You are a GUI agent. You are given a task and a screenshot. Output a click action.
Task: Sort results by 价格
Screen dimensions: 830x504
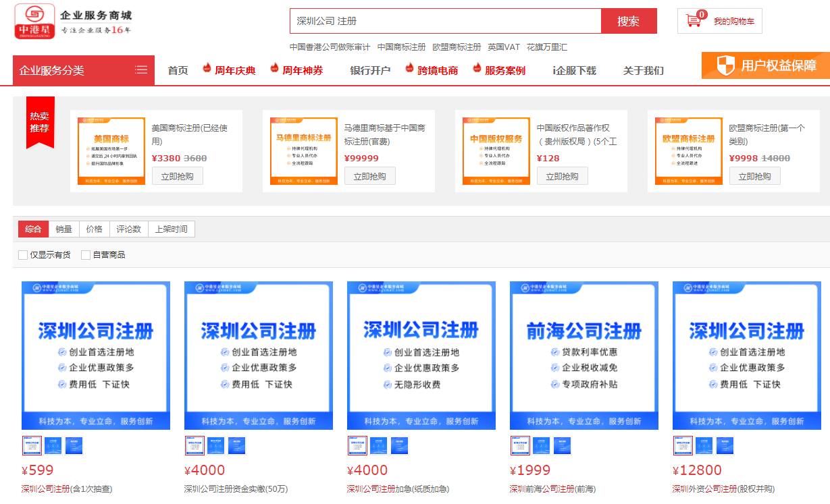coord(95,229)
